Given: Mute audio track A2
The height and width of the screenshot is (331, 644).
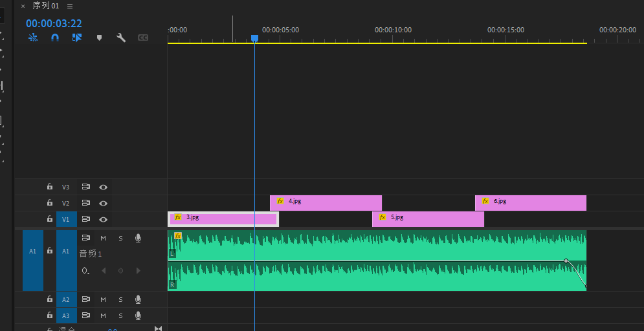Looking at the screenshot, I should (x=103, y=299).
